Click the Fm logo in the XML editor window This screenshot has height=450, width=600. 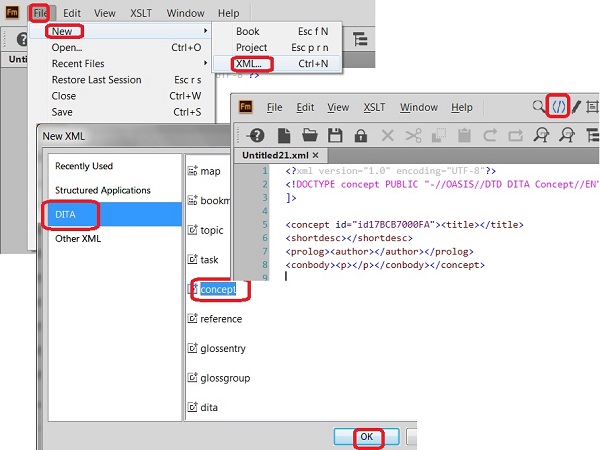tap(246, 106)
